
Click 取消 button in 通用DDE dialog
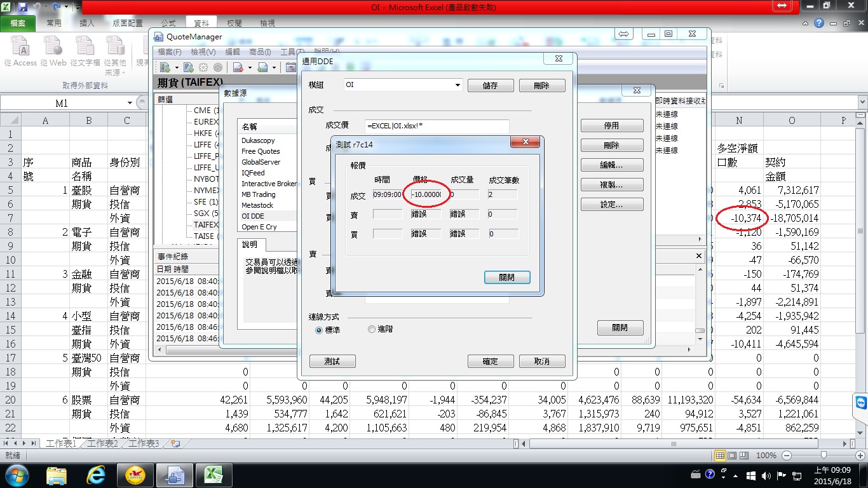pyautogui.click(x=542, y=361)
